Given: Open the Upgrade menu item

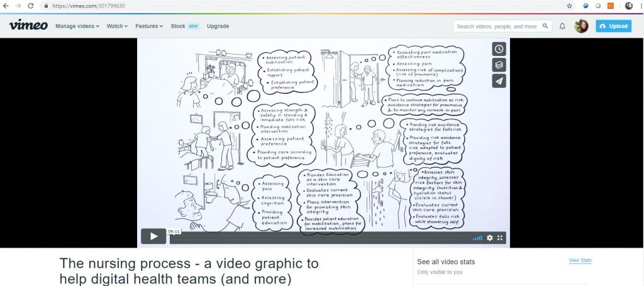Looking at the screenshot, I should click(x=218, y=26).
